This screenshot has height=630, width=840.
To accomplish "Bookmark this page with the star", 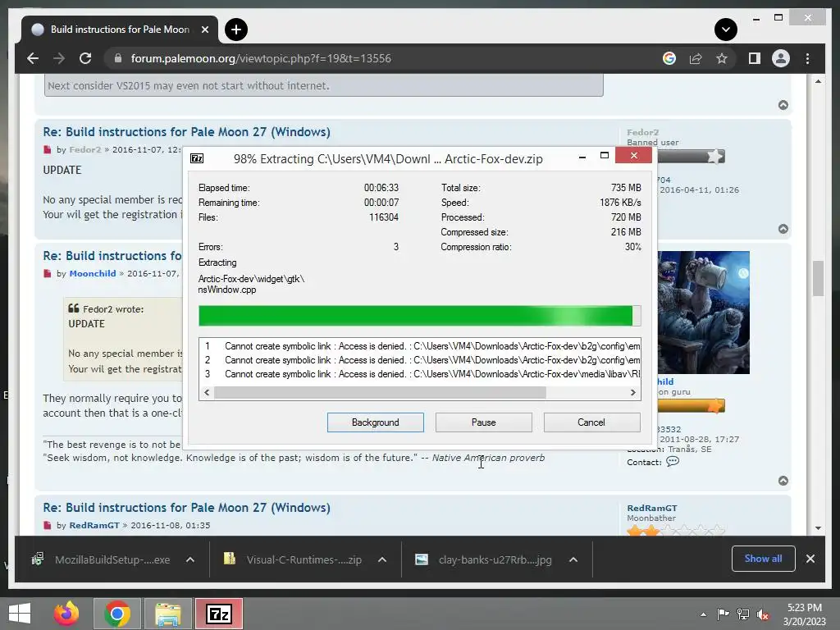I will coord(722,58).
